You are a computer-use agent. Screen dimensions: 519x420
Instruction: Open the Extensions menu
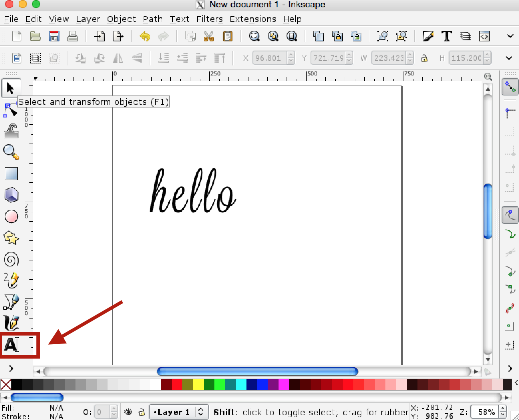(x=253, y=19)
